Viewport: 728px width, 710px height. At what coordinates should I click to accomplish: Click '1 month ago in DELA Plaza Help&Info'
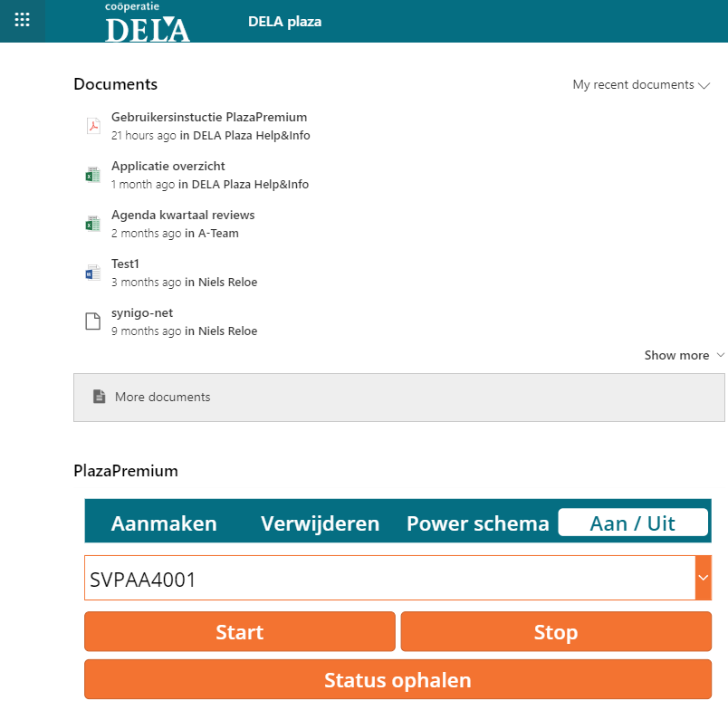tap(210, 185)
